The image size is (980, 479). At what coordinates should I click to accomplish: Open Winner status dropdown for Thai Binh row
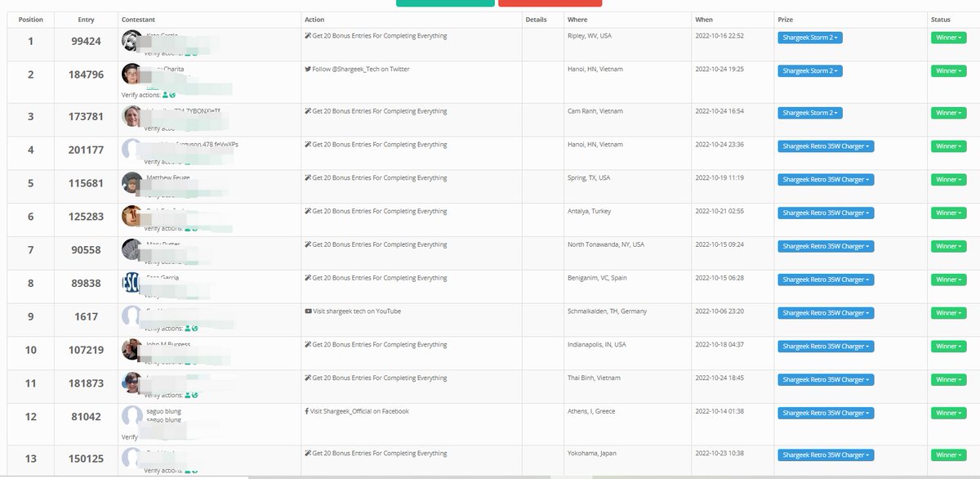[x=948, y=379]
